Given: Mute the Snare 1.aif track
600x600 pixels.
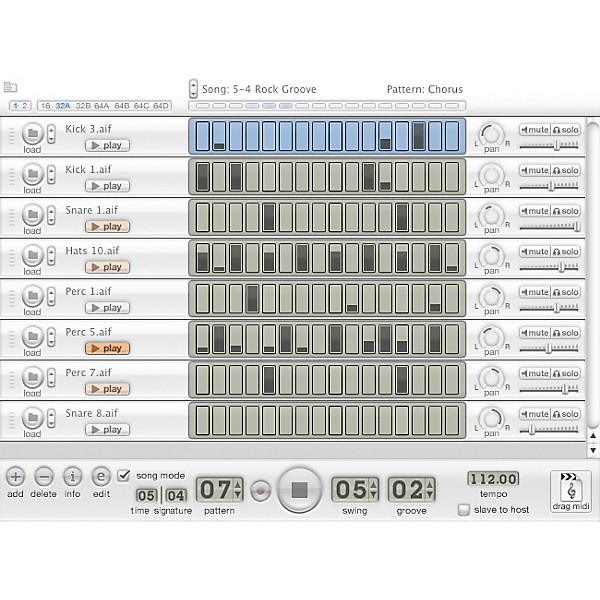Looking at the screenshot, I should pyautogui.click(x=535, y=211).
